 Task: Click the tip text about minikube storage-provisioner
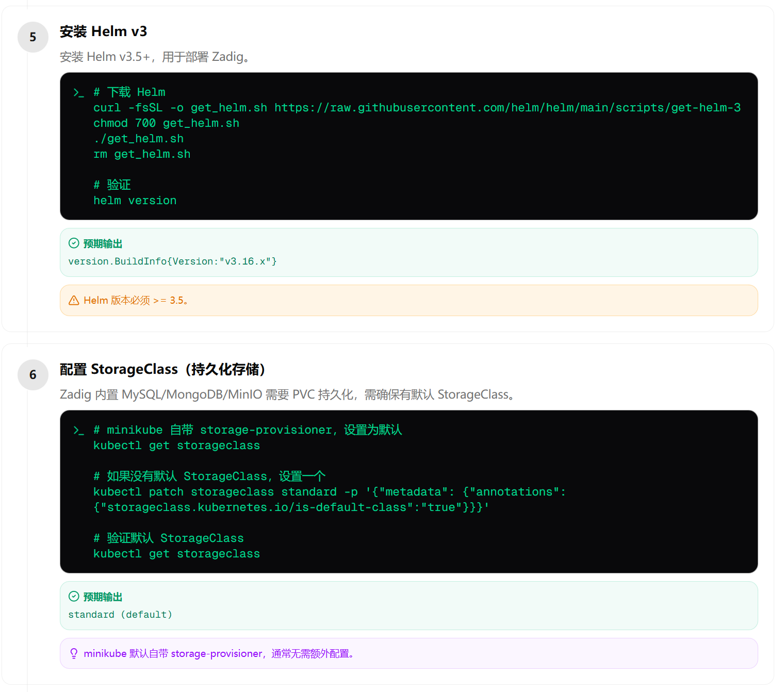(219, 653)
